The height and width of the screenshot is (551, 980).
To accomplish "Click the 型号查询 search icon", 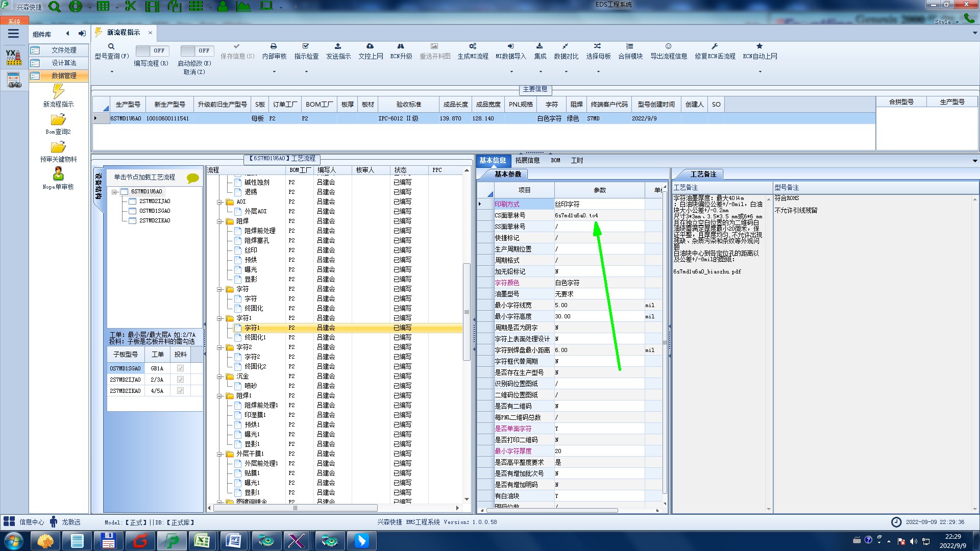I will (111, 46).
